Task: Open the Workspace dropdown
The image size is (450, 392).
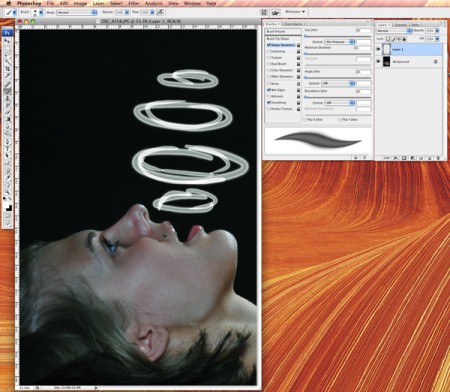Action: tap(295, 12)
